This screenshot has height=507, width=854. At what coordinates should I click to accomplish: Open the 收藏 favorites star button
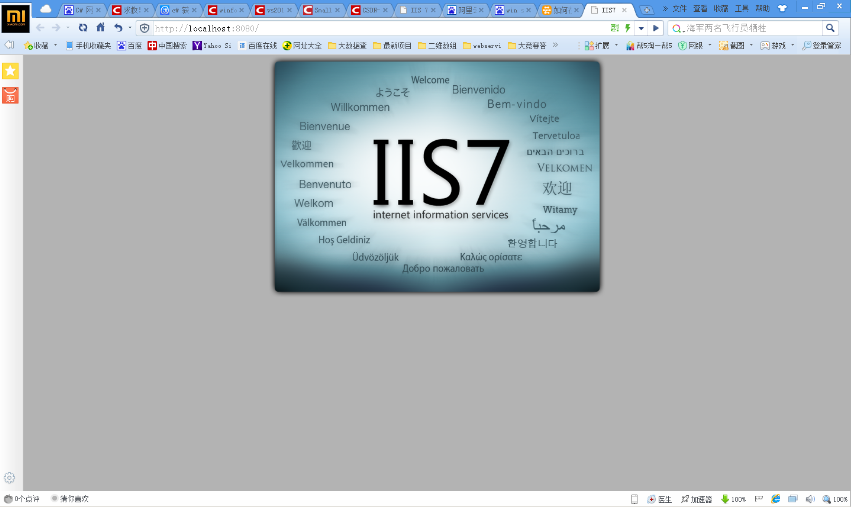pos(36,46)
